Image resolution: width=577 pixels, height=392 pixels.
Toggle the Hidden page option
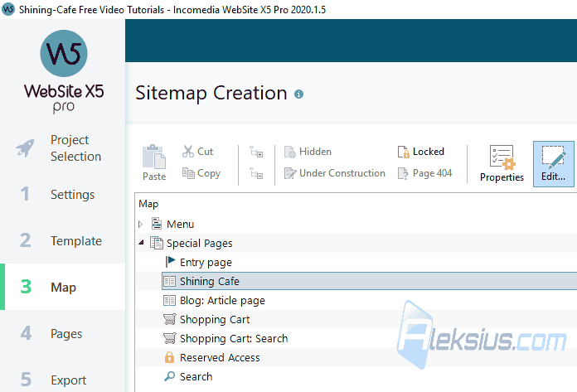click(x=308, y=152)
